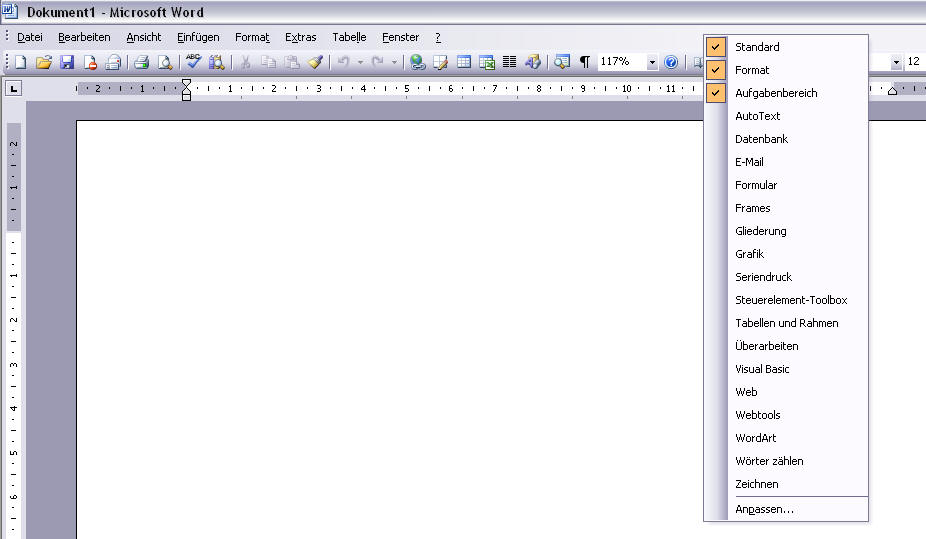
Task: Insert a hyperlink with globe icon
Action: pyautogui.click(x=418, y=62)
